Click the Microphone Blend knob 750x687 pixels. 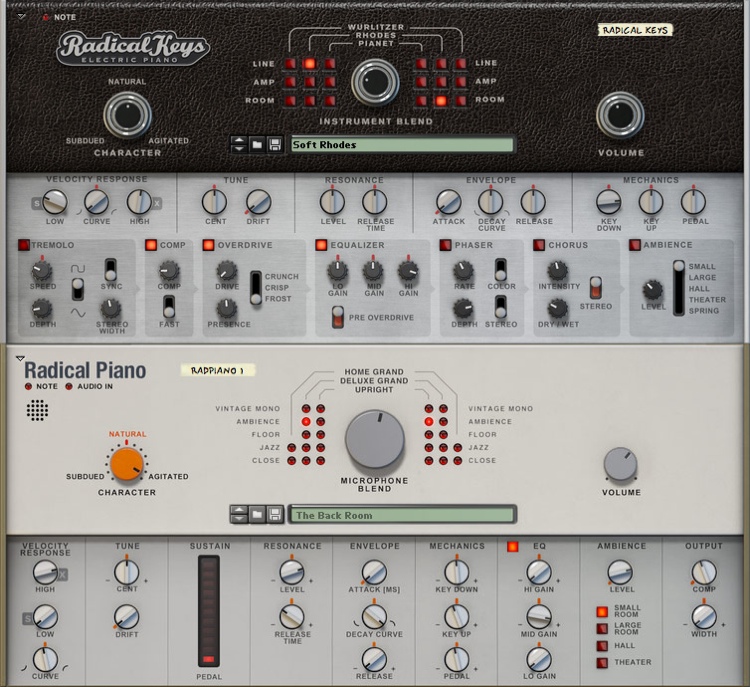[x=375, y=439]
